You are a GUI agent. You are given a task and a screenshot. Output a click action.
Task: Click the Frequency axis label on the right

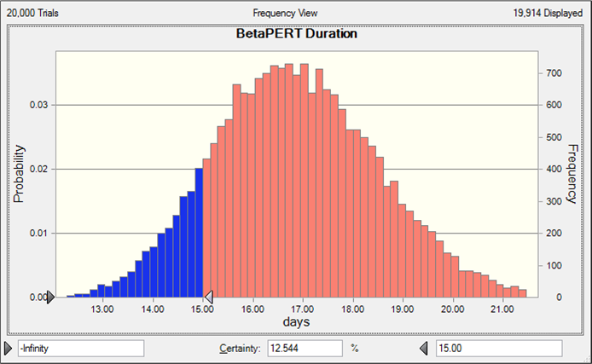[x=572, y=174]
